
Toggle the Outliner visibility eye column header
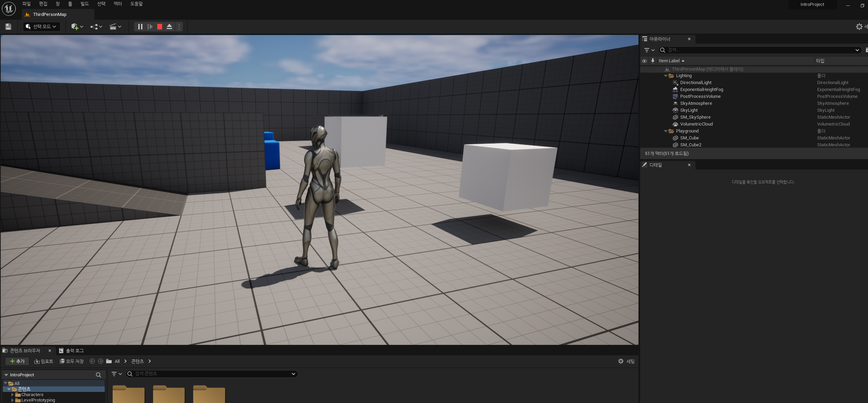644,61
